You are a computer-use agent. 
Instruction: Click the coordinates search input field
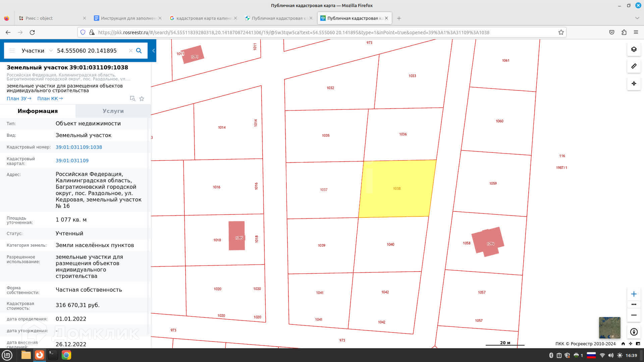[x=90, y=51]
